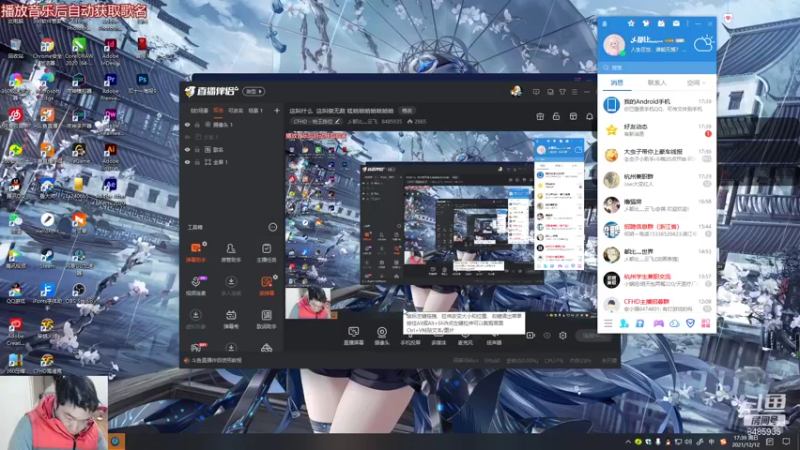This screenshot has height=450, width=800.
Task: Click the recording camera icon beside the gear
Action: tap(531, 335)
